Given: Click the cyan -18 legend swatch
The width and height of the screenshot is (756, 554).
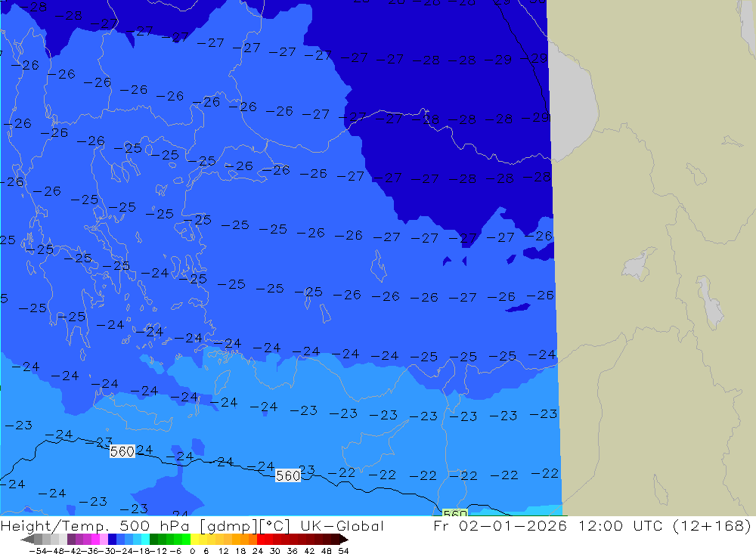Looking at the screenshot, I should pos(145,540).
